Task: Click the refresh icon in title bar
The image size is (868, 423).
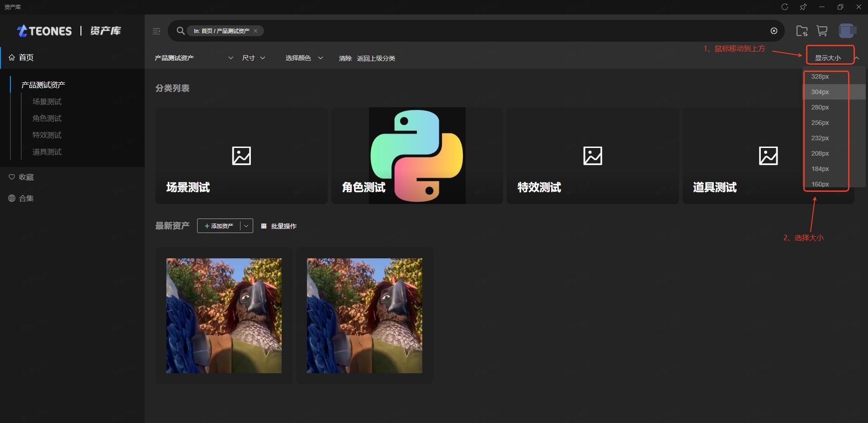Action: point(785,7)
